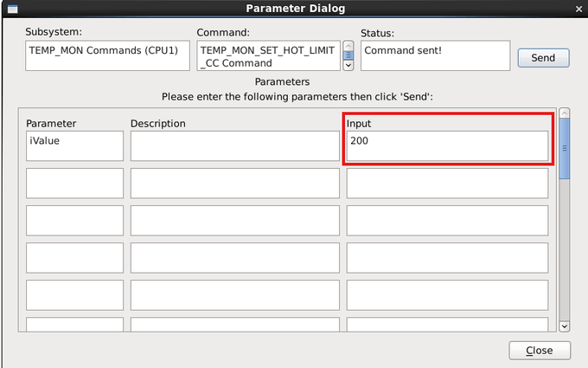Click the third row Parameter field
Viewport: 588px width, 368px height.
click(x=74, y=221)
